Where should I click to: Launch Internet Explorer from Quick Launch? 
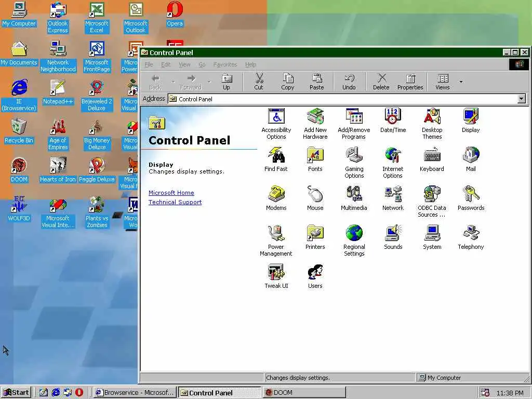pos(56,393)
